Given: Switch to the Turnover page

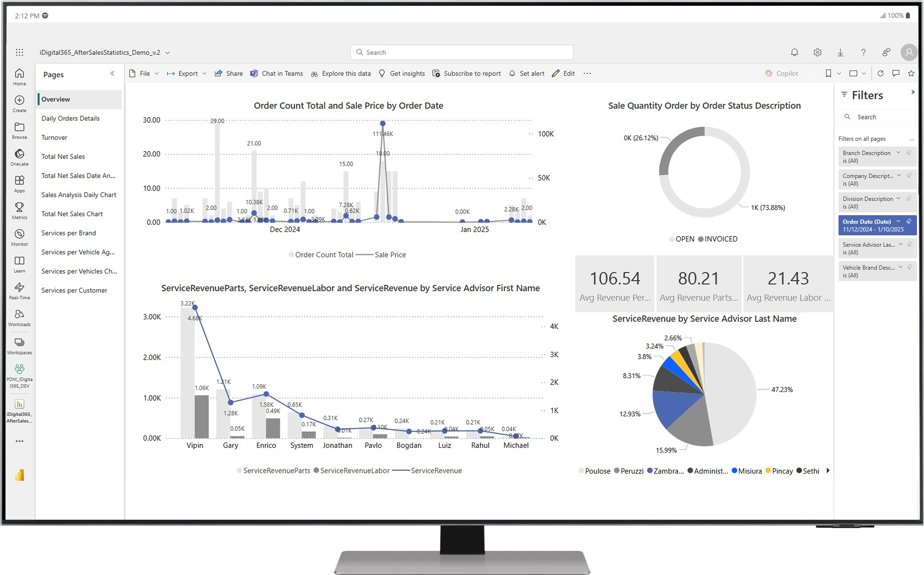Looking at the screenshot, I should click(x=54, y=137).
